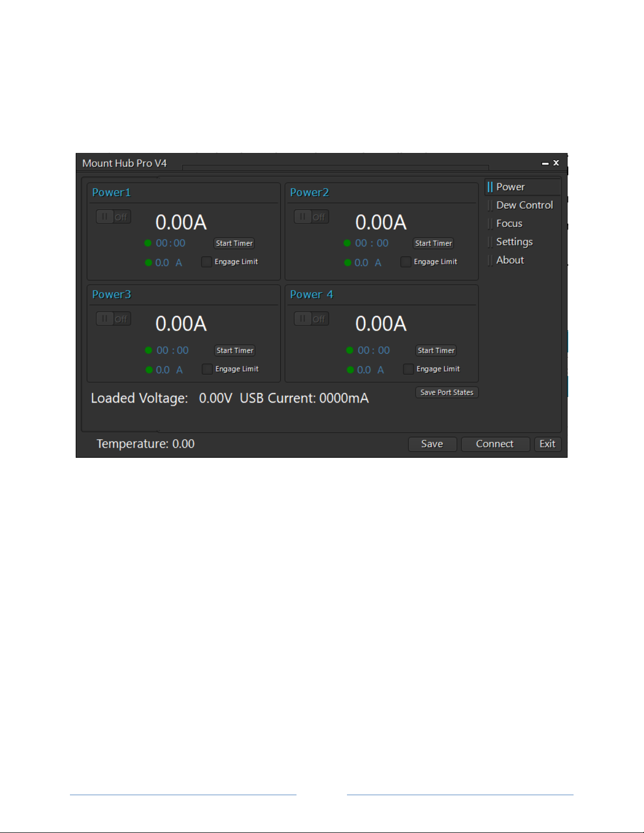Start the timer for Power1
The height and width of the screenshot is (833, 644).
point(234,243)
